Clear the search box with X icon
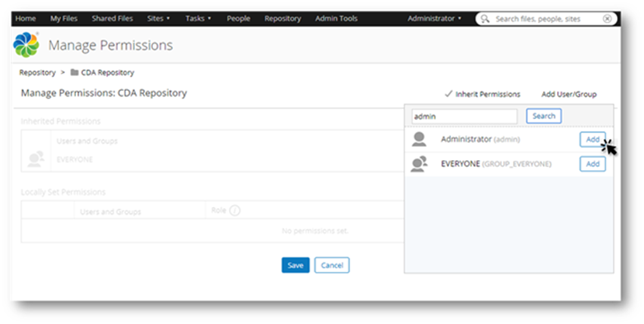Viewport: 644px width, 324px height. [x=607, y=19]
